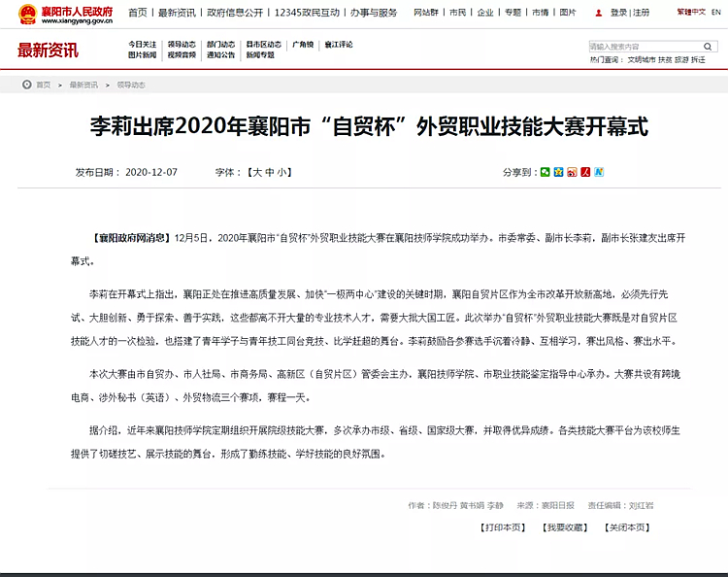This screenshot has width=728, height=577.
Task: Share article to WeChat
Action: pos(546,172)
